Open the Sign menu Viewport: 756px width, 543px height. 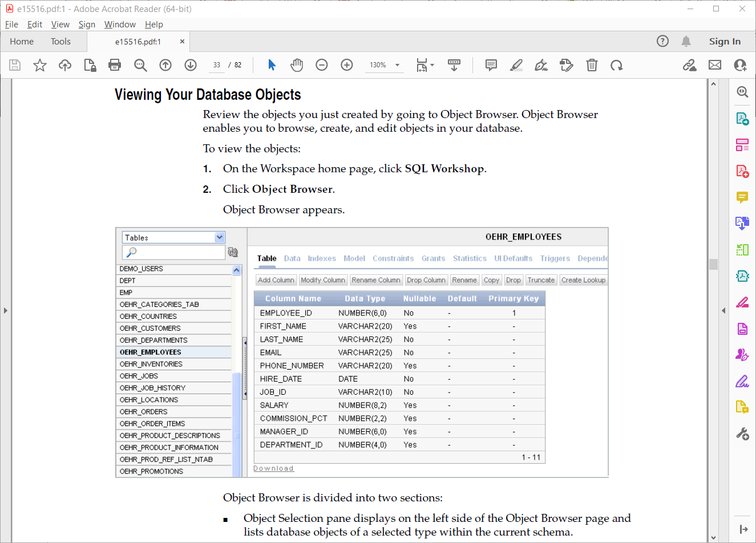(87, 25)
